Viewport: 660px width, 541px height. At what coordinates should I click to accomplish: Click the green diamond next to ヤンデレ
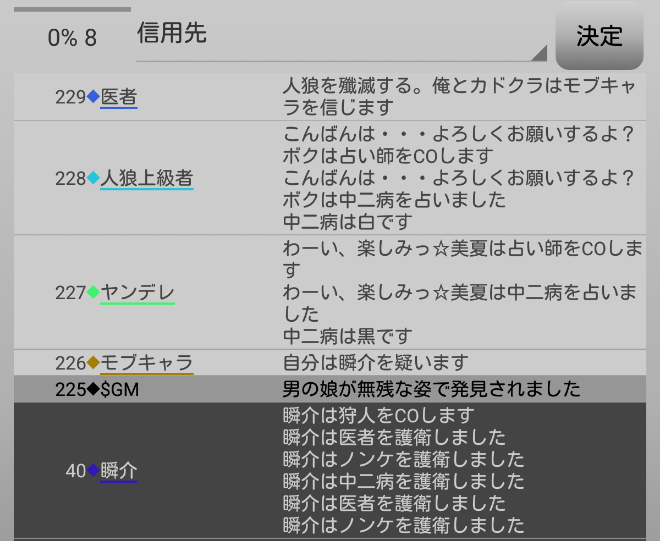click(x=93, y=292)
